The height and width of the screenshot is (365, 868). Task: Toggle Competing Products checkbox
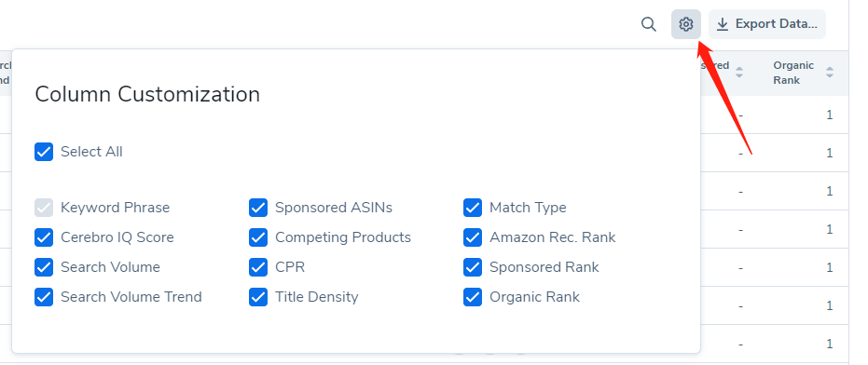coord(258,237)
